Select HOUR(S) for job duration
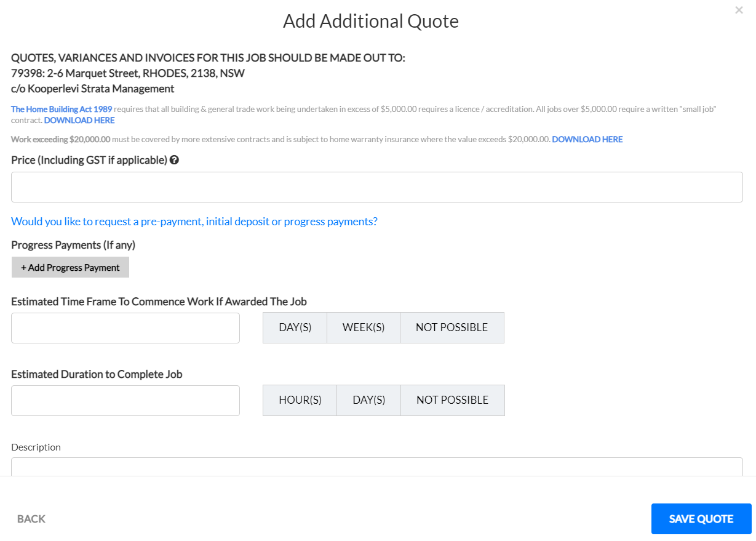Viewport: 756px width, 541px height. pos(300,400)
